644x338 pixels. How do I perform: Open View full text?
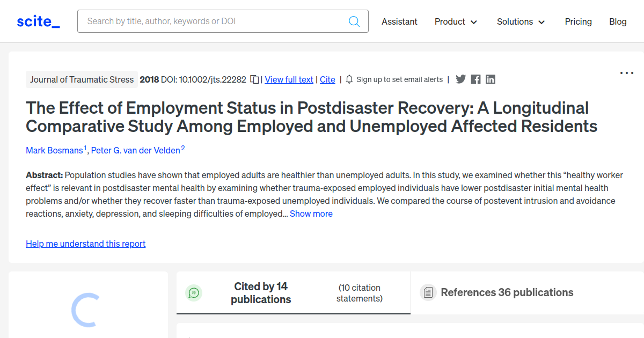(289, 79)
